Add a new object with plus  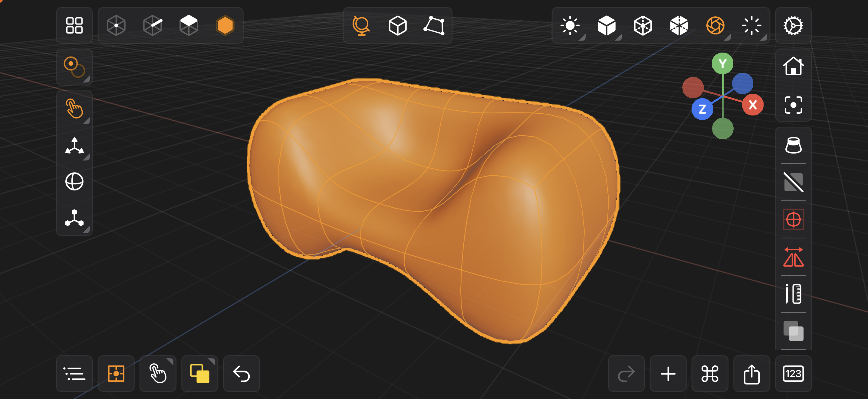668,373
